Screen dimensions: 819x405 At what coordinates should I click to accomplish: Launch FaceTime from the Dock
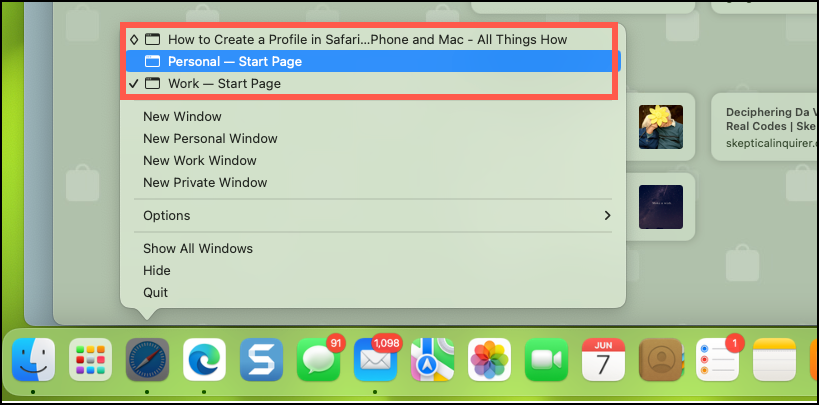coord(546,359)
